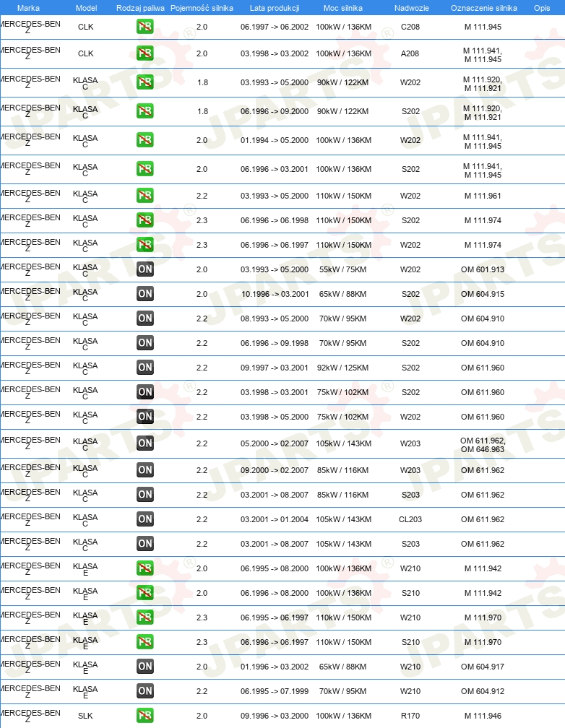Click production years 09.1997 -> 03.2001
Image resolution: width=565 pixels, height=728 pixels.
click(275, 368)
